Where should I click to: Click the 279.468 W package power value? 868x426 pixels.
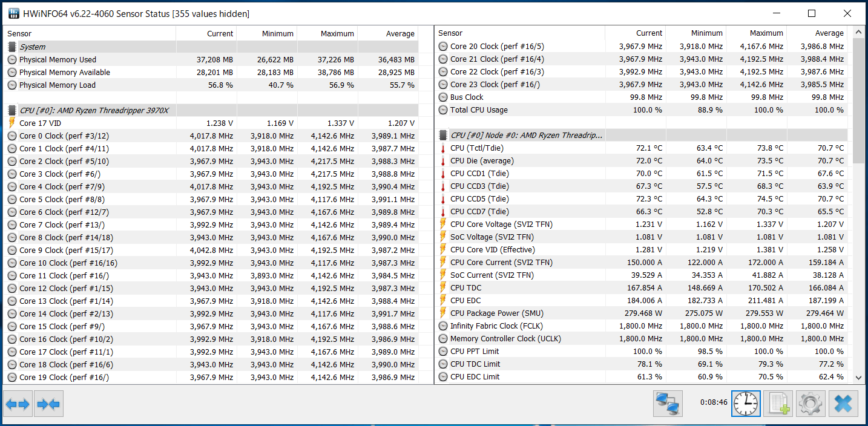click(643, 313)
